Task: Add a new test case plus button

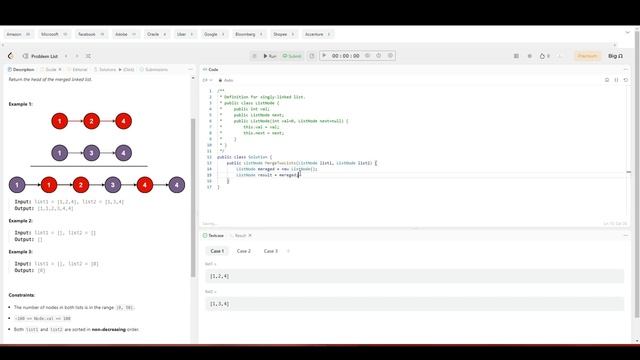Action: point(288,251)
